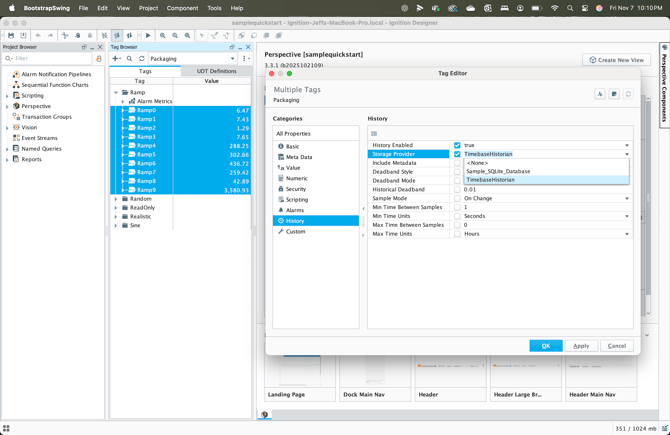Choose Sample_SQLite_Database from the dropdown list

(498, 172)
